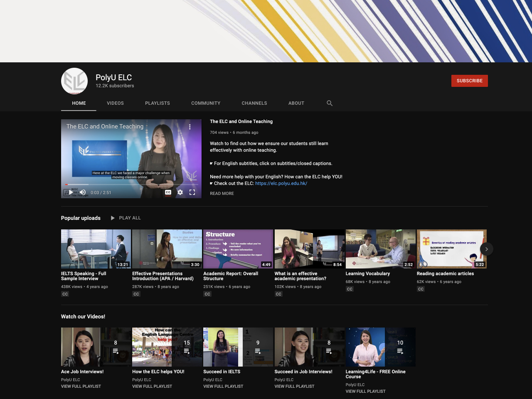532x399 pixels.
Task: Click CC badge under Reading academic articles
Action: click(421, 289)
